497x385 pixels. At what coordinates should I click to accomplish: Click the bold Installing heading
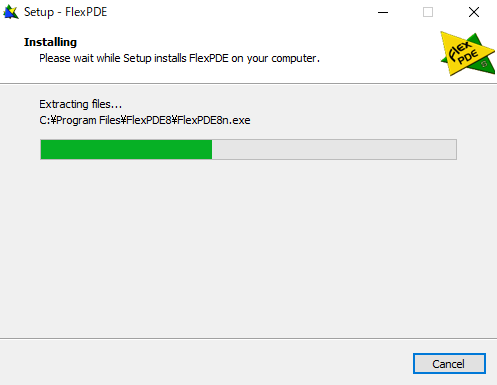(50, 42)
